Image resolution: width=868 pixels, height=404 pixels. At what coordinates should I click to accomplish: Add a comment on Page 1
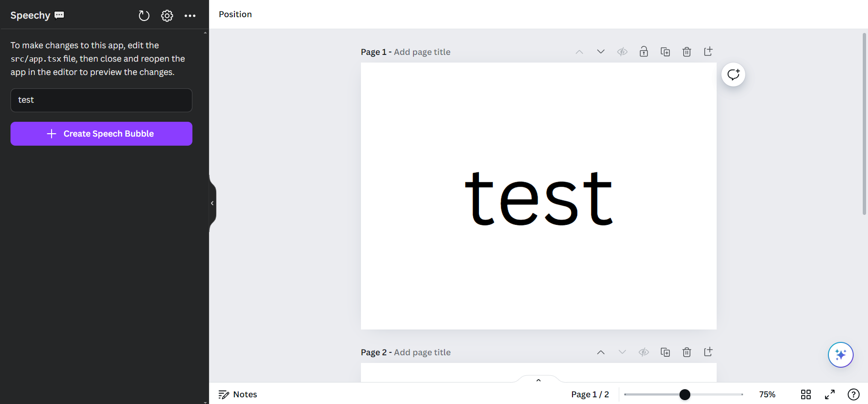tap(733, 74)
